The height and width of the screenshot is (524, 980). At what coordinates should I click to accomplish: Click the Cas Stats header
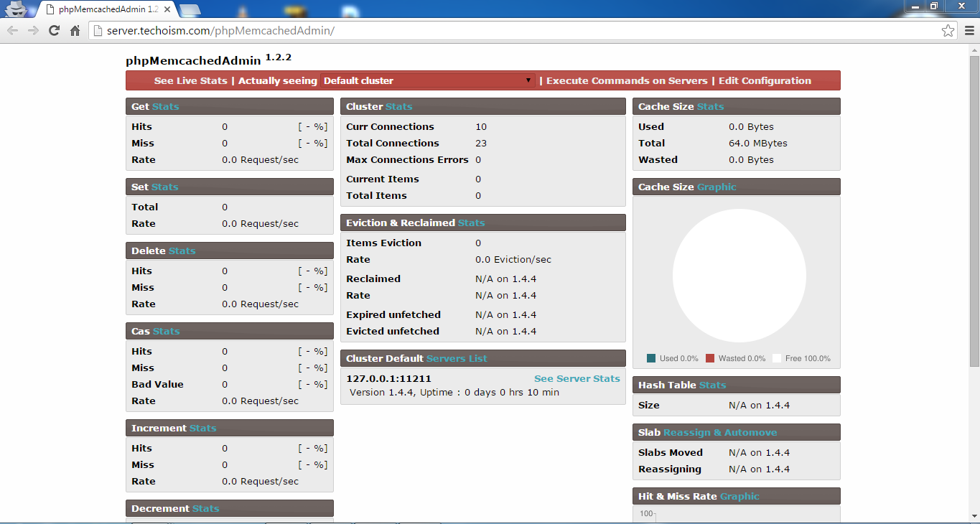(230, 331)
